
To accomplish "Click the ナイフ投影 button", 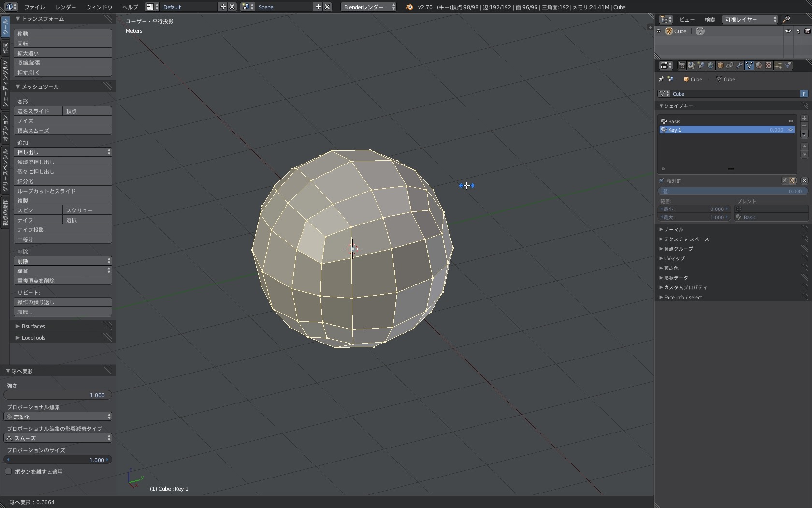I will tap(63, 229).
